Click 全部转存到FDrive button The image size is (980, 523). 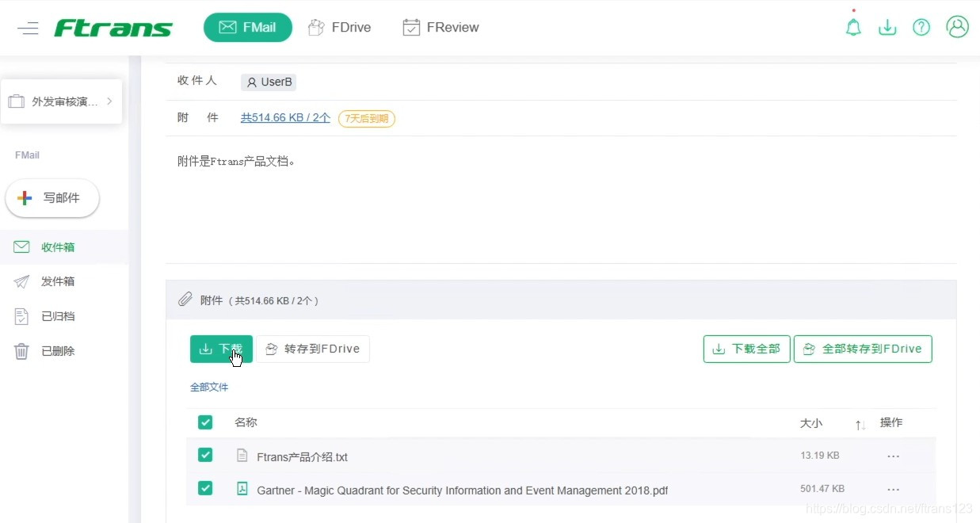click(863, 349)
